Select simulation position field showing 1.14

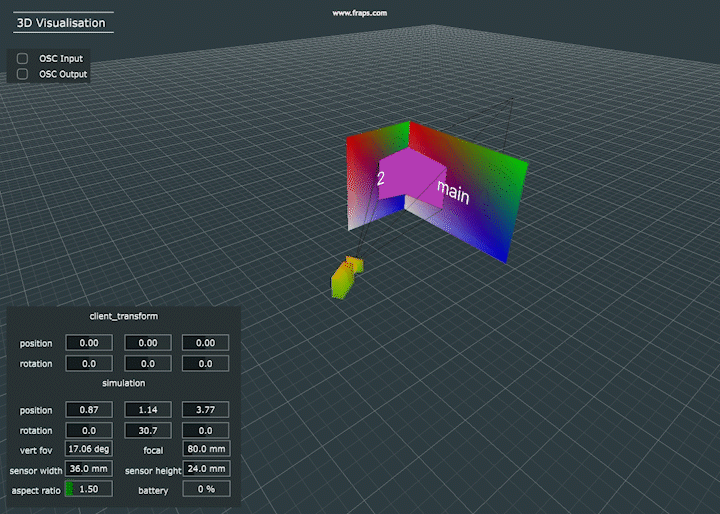click(148, 410)
